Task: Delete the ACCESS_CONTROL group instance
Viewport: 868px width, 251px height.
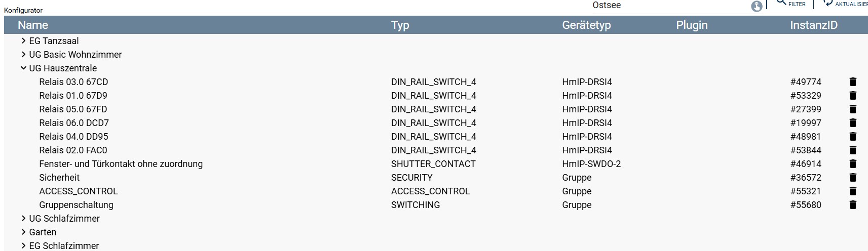Action: click(853, 191)
